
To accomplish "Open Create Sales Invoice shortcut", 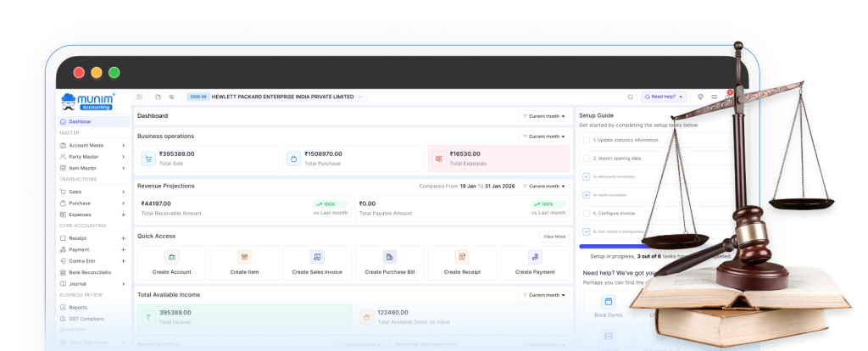I will click(x=317, y=257).
